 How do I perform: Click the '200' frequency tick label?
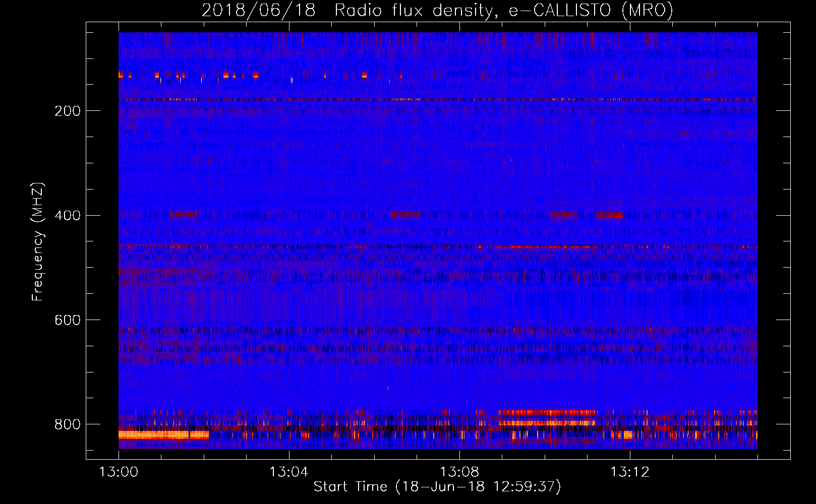pyautogui.click(x=68, y=111)
